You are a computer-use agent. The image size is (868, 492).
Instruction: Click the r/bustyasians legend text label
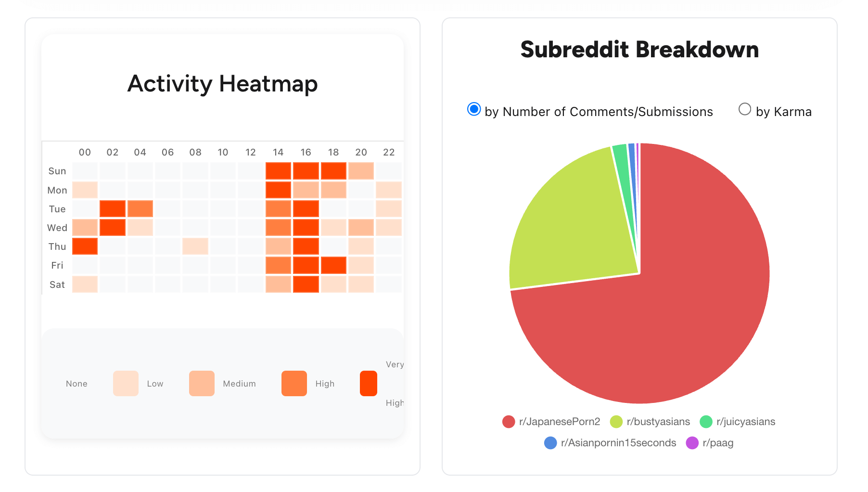(x=659, y=421)
